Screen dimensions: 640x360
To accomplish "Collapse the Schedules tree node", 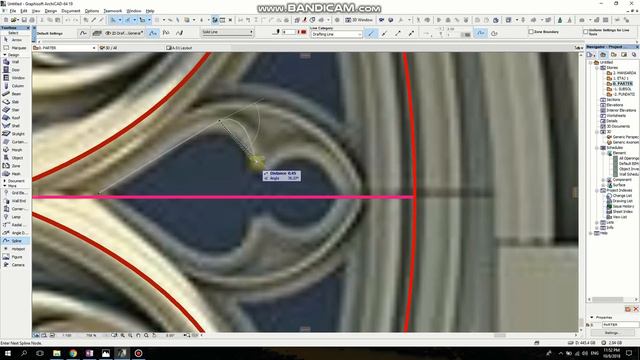I will click(598, 148).
